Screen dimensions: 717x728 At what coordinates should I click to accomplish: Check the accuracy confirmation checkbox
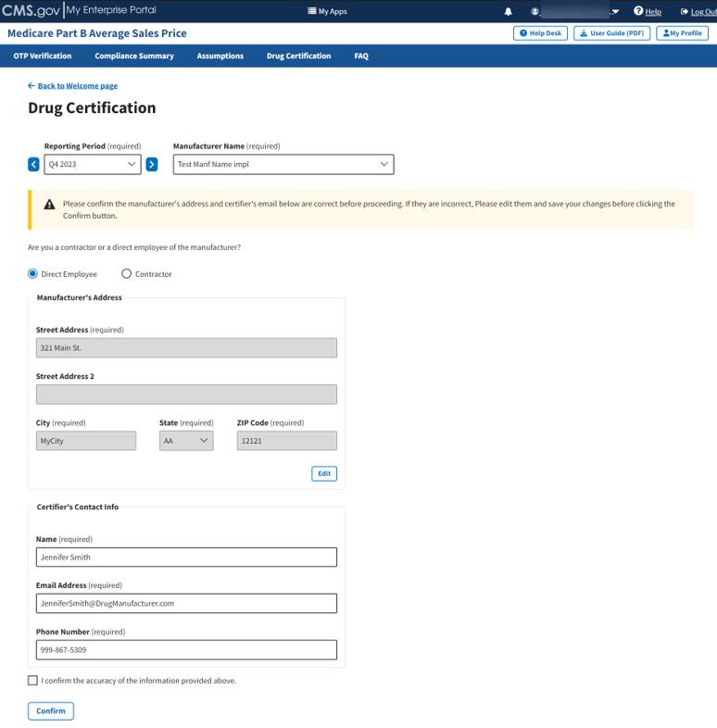click(x=33, y=681)
